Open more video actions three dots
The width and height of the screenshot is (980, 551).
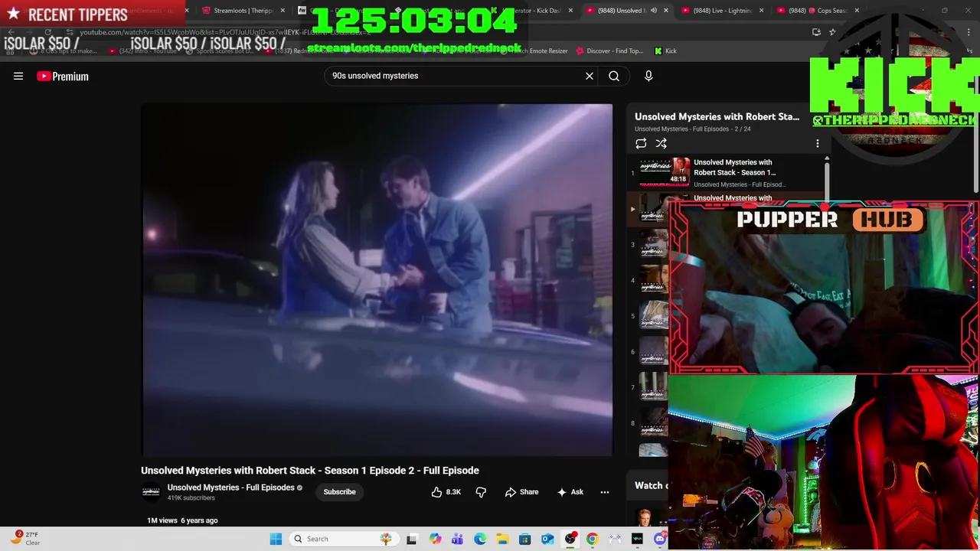coord(605,492)
